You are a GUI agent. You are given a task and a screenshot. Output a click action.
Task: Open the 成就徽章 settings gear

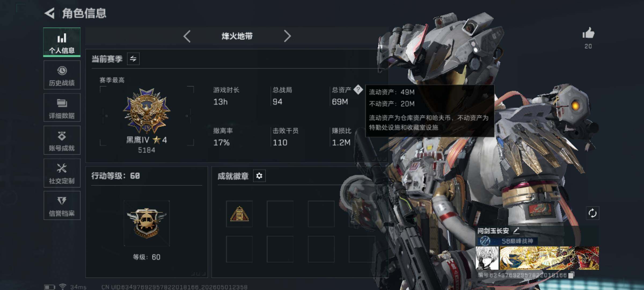[x=259, y=176]
